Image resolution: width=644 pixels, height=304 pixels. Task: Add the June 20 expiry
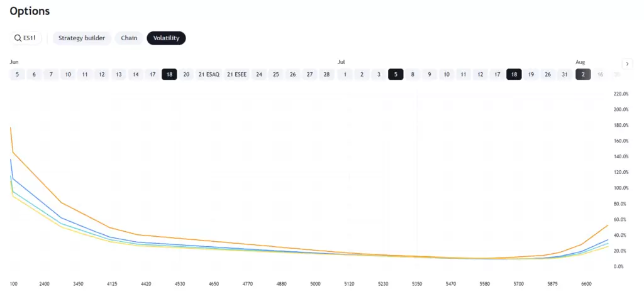tap(186, 74)
